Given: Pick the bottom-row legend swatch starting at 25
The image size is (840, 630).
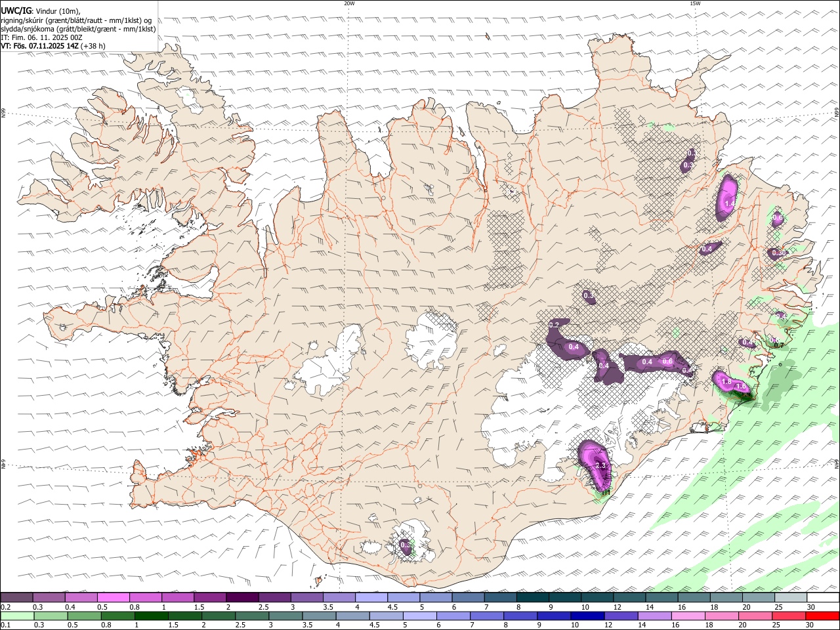Looking at the screenshot, I should tap(789, 616).
